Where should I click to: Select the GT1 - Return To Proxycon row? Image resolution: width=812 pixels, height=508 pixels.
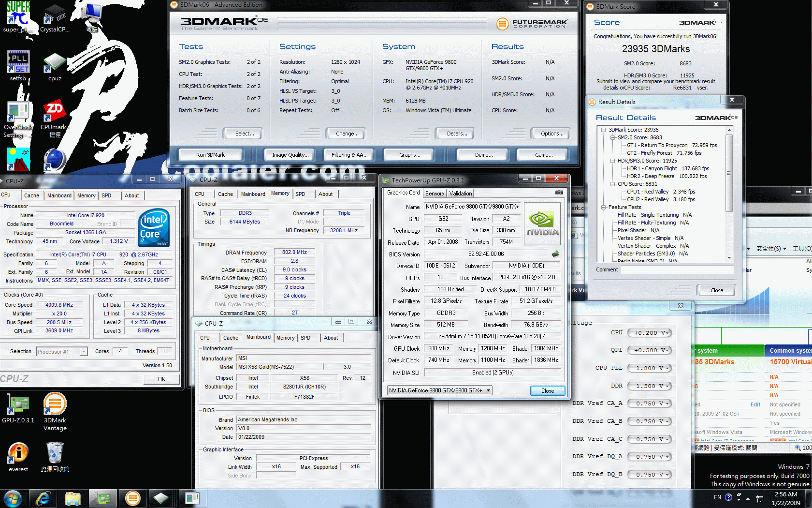(x=672, y=145)
